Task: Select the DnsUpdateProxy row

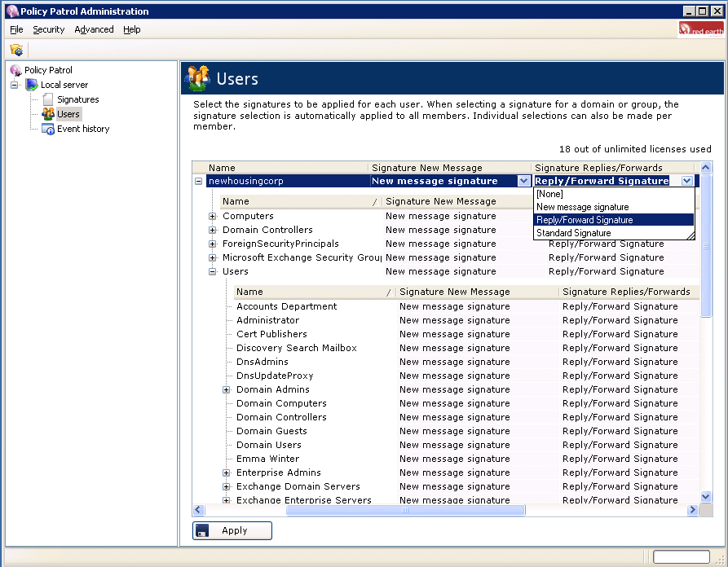Action: pyautogui.click(x=466, y=376)
